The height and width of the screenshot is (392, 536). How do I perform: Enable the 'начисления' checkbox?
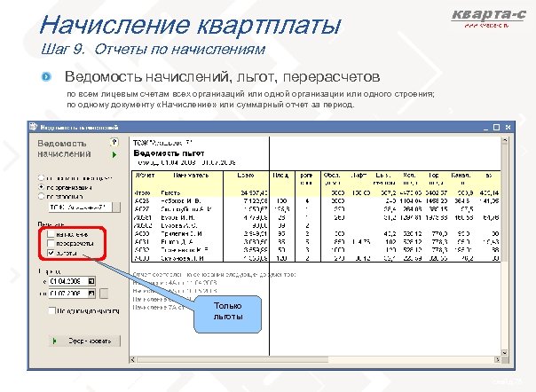point(51,234)
